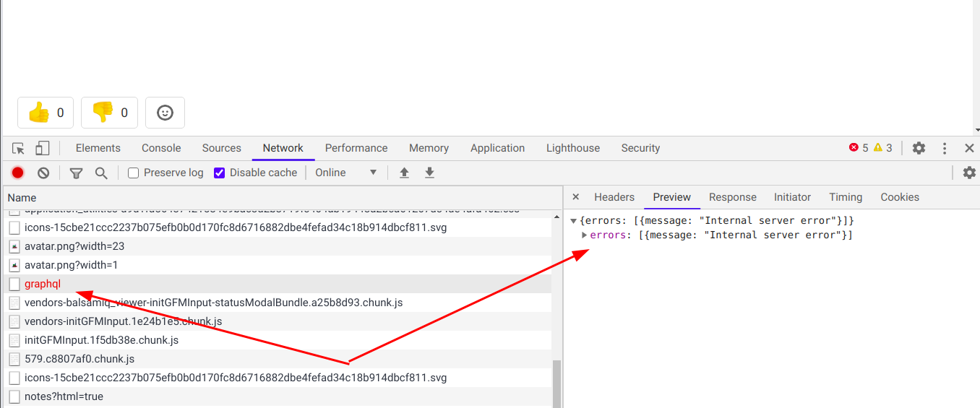Expand the nested errors array
The height and width of the screenshot is (408, 980).
[585, 235]
